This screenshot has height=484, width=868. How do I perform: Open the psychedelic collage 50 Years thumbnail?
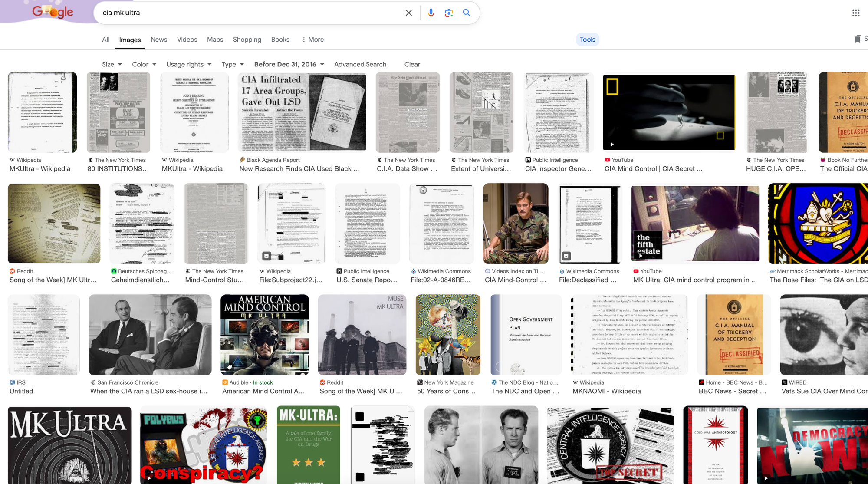[x=448, y=335]
